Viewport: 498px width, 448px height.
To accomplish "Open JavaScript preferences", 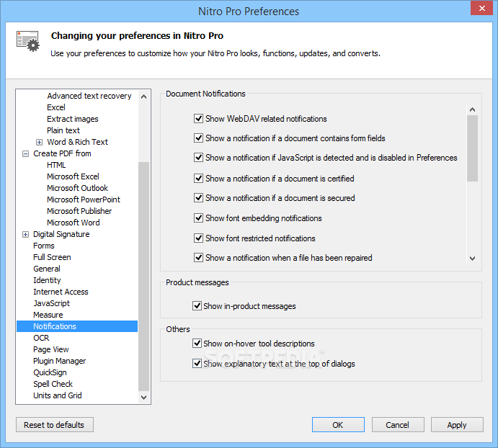I will [51, 303].
